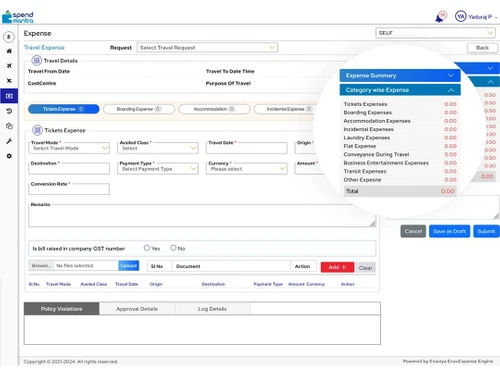Click the Availed Class column header

94,284
